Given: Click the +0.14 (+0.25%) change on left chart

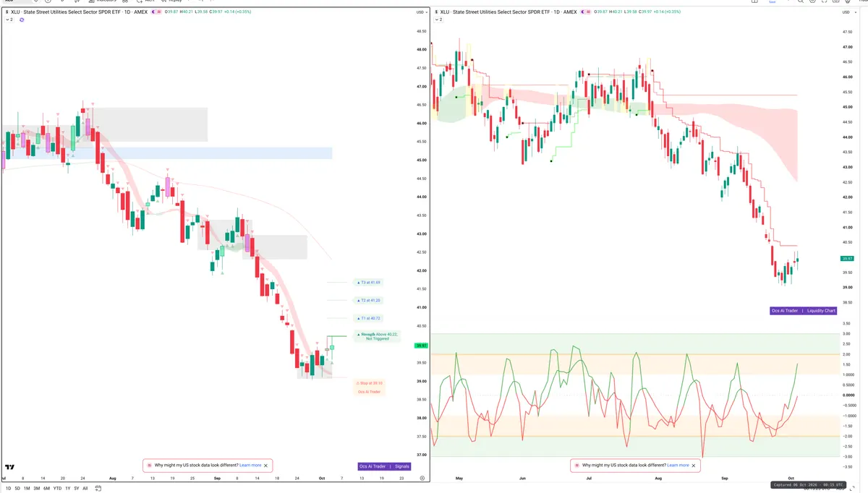Looking at the screenshot, I should click(237, 12).
